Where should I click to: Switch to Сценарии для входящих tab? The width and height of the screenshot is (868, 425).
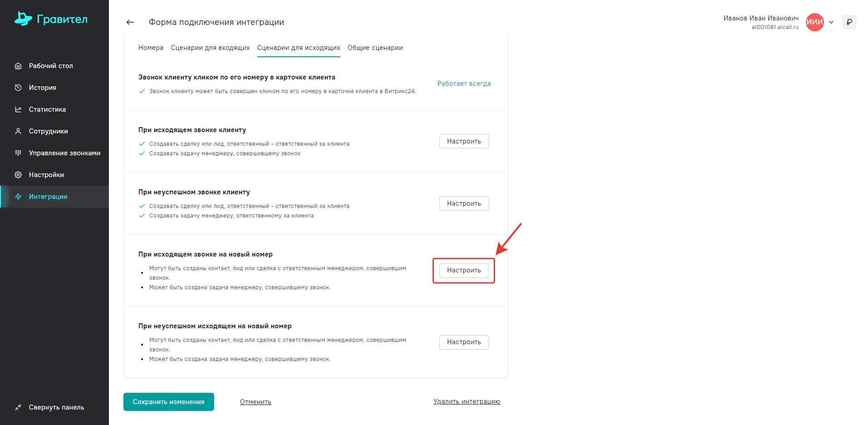click(x=210, y=48)
